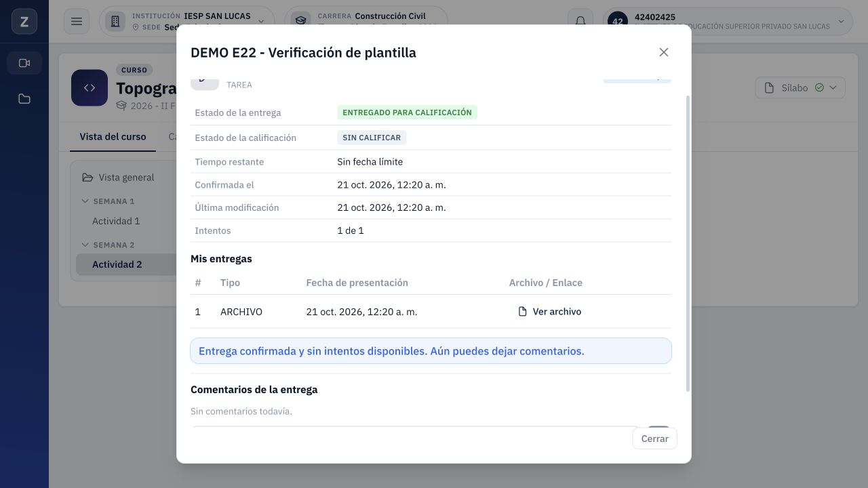
Task: Click the TAREA label in the dialog
Action: pos(239,85)
